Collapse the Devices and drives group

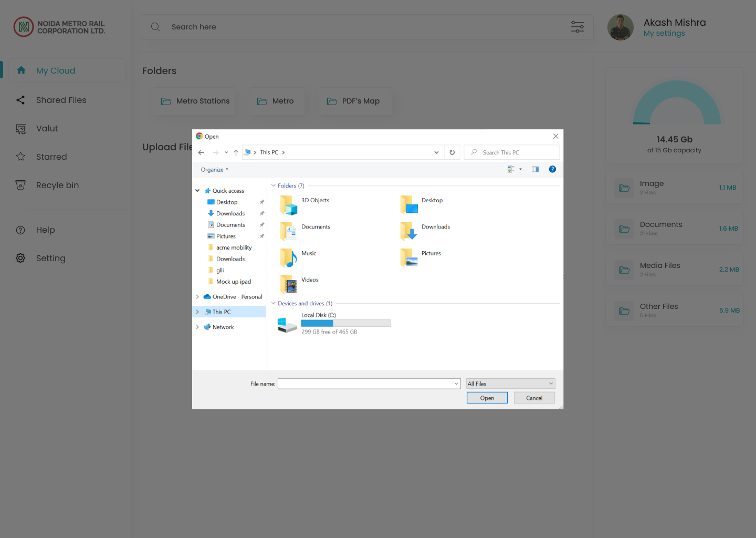click(273, 303)
